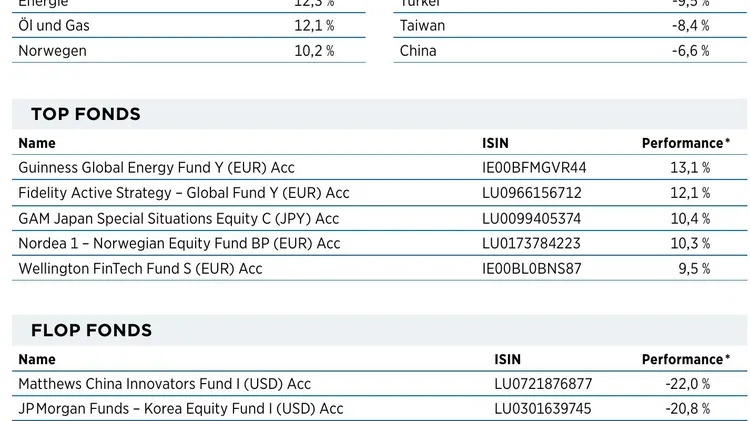The height and width of the screenshot is (421, 750).
Task: Click ISIN IE00BL0BNS87
Action: click(531, 268)
